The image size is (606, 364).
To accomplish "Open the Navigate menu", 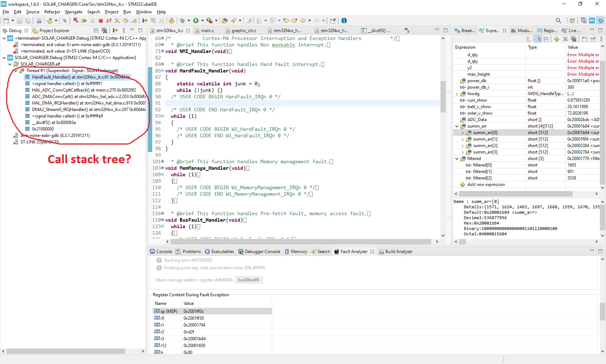I will [74, 12].
